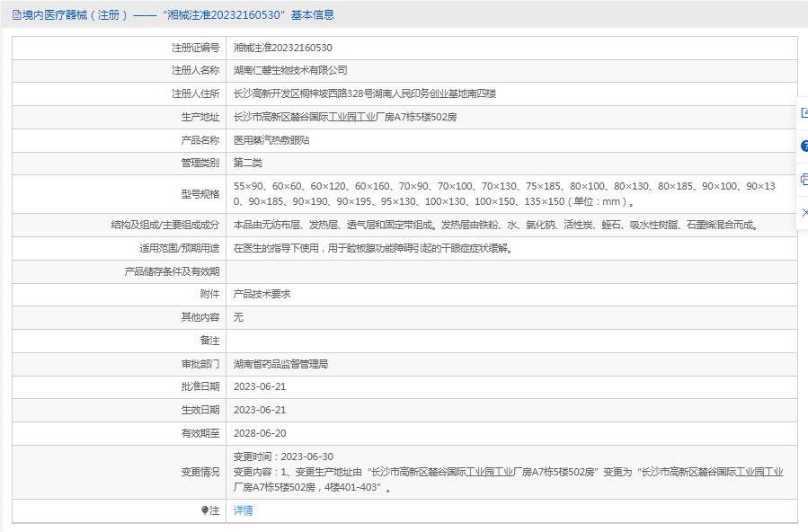Close the floating right sidebar with X

803,212
